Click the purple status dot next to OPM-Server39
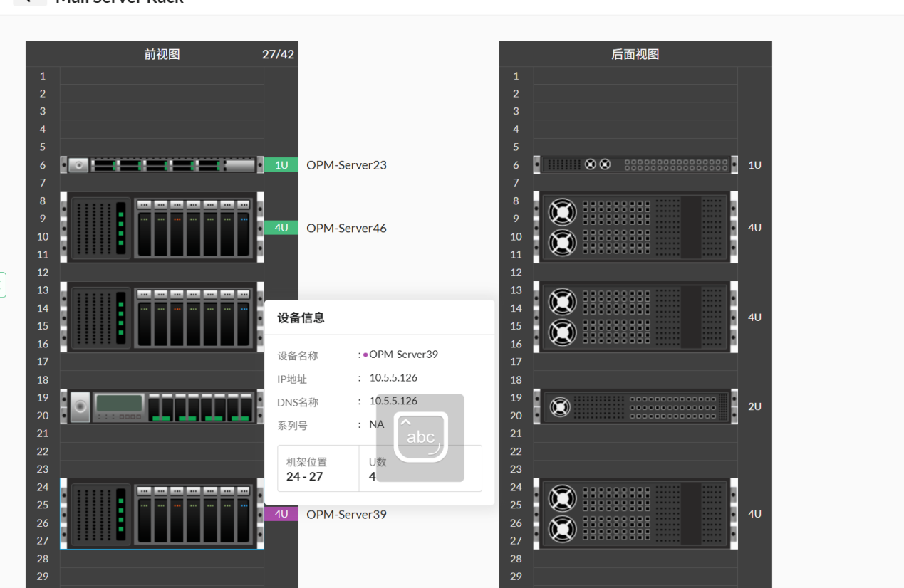 pyautogui.click(x=364, y=354)
